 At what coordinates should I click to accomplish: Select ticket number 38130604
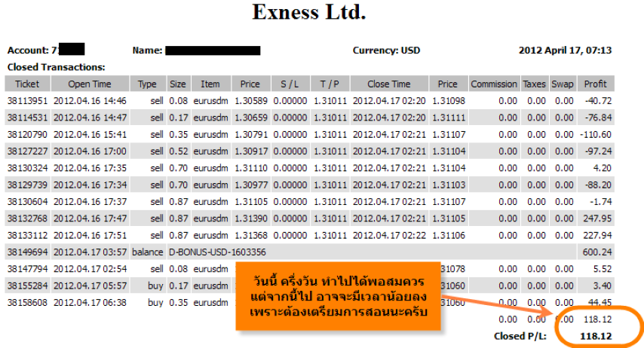coord(27,202)
